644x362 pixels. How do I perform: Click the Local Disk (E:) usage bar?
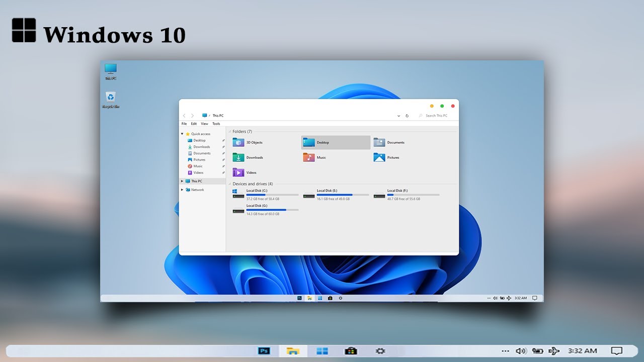point(343,195)
